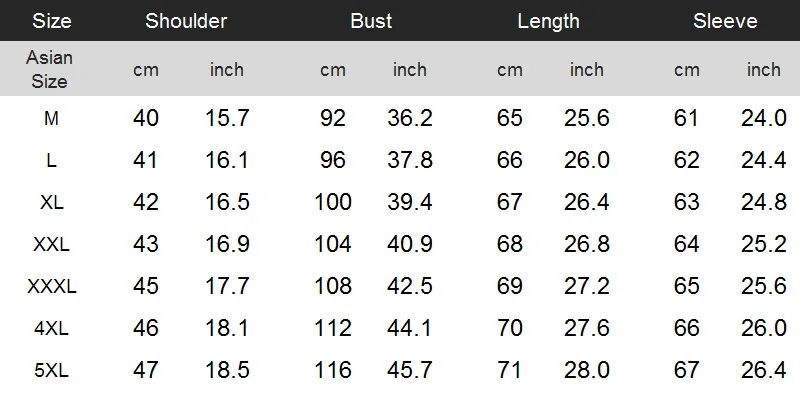This screenshot has height=406, width=800.
Task: Click length value 66 cm for L
Action: tap(509, 160)
